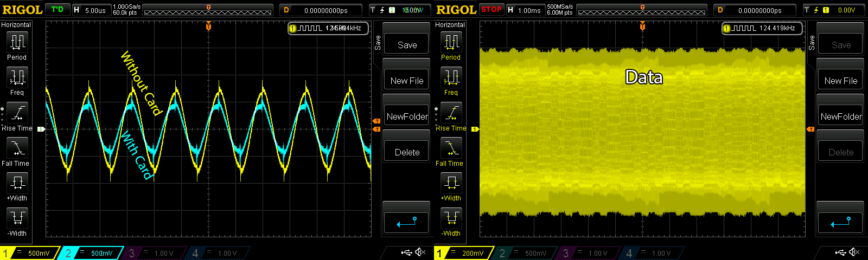This screenshot has height=260, width=868.
Task: Select Freq measurement icon on left scope
Action: 17,77
